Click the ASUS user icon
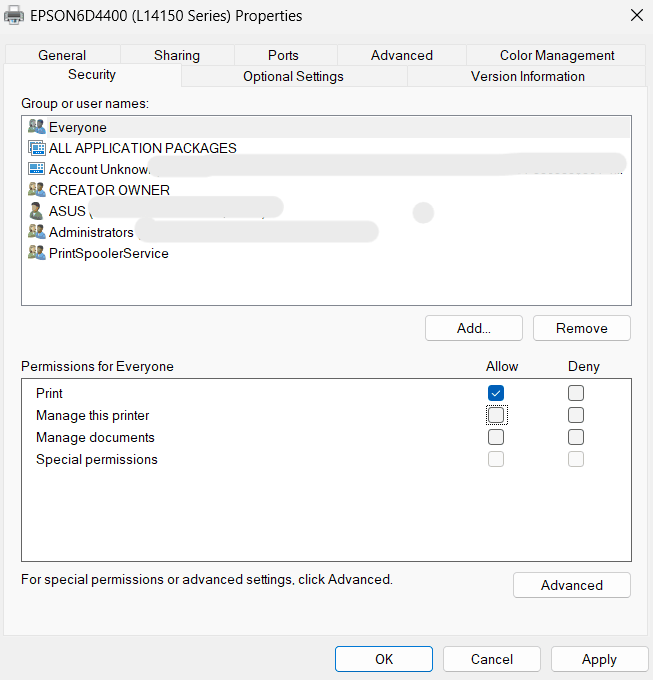 coord(36,211)
